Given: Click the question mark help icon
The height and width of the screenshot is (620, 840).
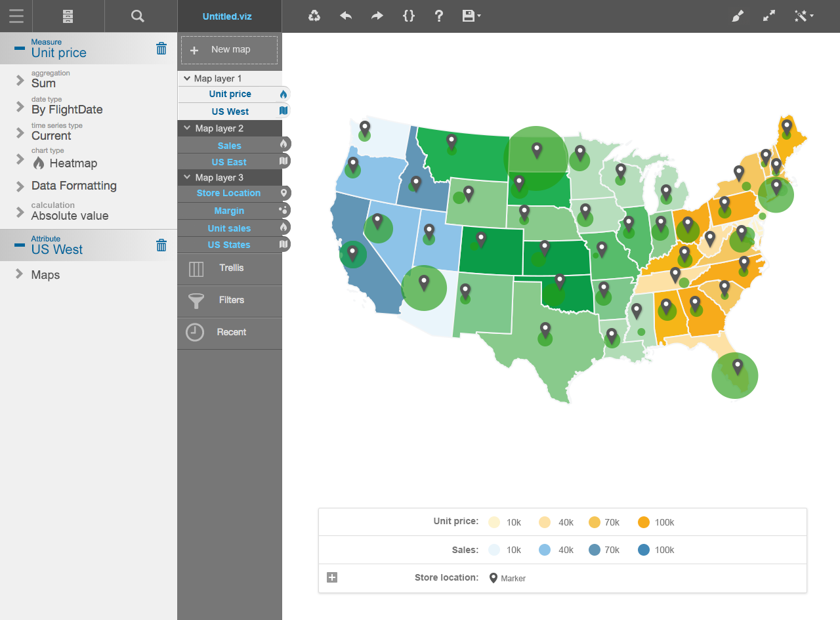Looking at the screenshot, I should (x=439, y=16).
